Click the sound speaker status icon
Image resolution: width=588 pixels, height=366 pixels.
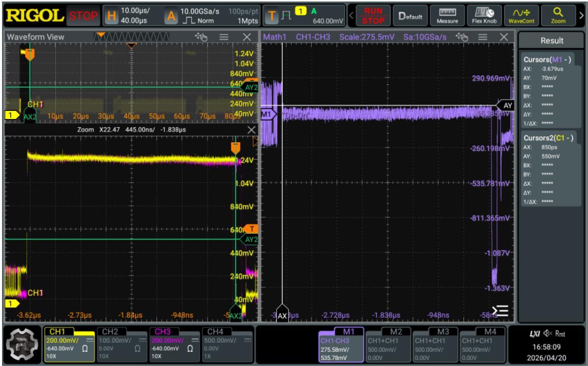[x=548, y=333]
